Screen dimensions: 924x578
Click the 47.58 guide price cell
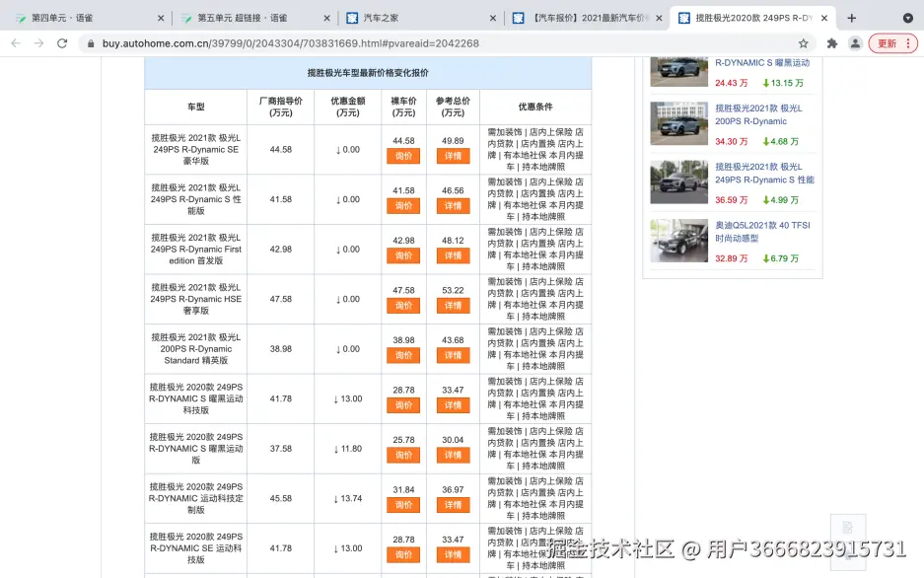click(280, 299)
